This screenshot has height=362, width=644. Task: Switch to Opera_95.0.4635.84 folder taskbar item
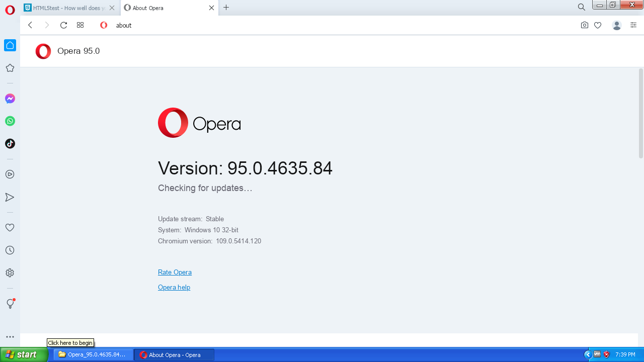(94, 354)
